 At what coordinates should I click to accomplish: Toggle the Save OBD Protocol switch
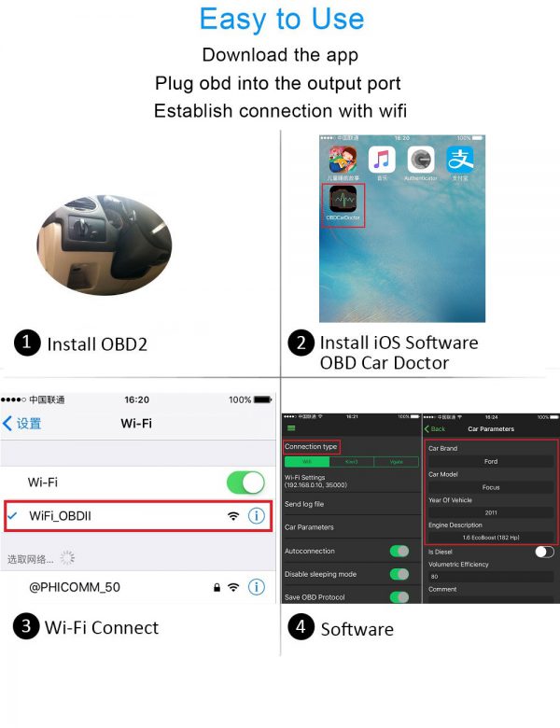(399, 597)
